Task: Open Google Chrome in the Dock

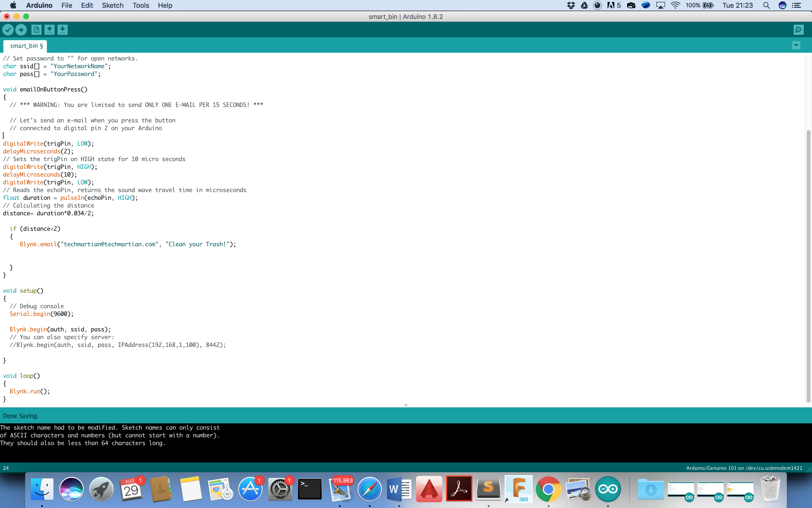Action: (x=548, y=489)
